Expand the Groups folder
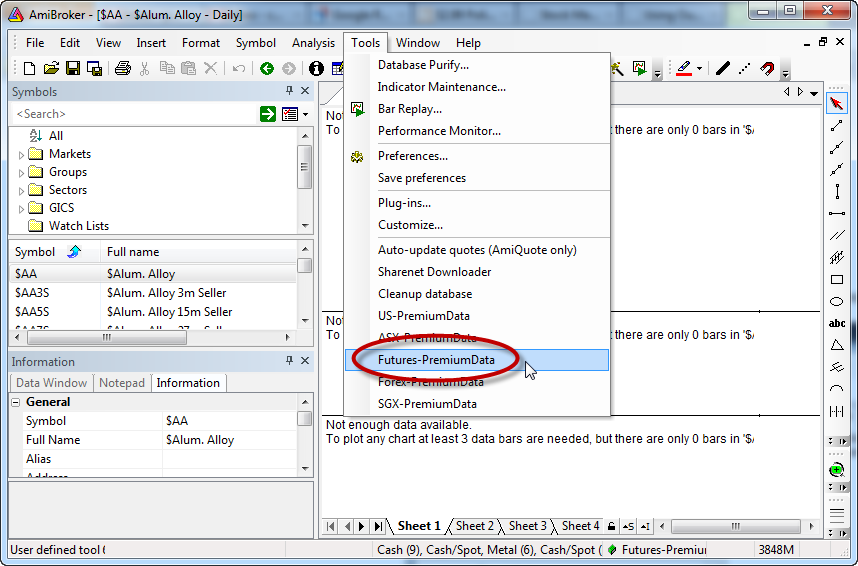The width and height of the screenshot is (858, 566). click(21, 173)
